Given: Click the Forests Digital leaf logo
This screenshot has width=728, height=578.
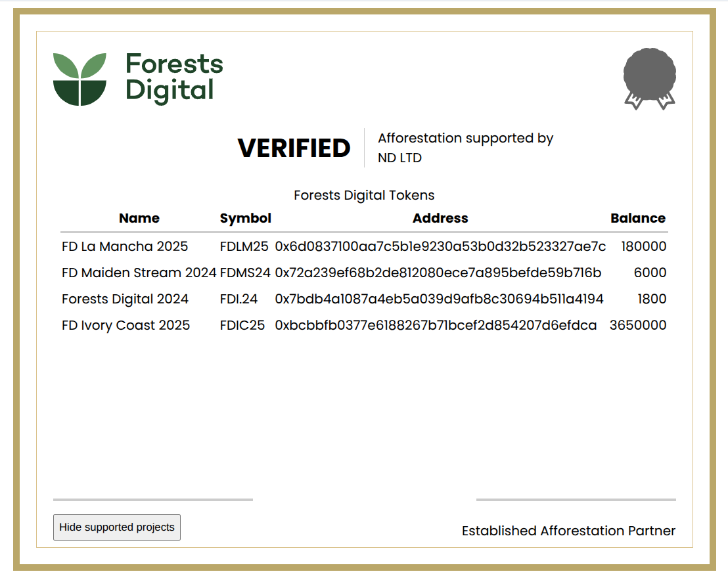Looking at the screenshot, I should click(x=80, y=79).
